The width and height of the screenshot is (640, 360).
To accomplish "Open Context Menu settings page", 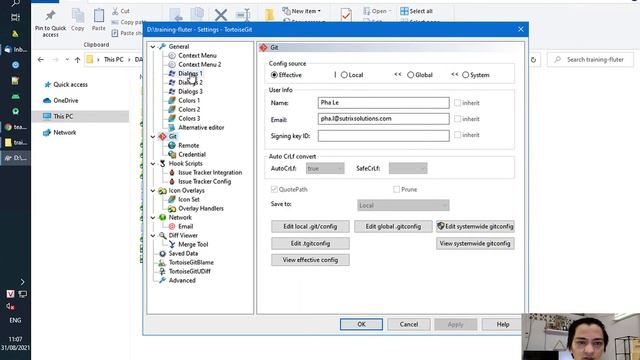I will tap(197, 56).
